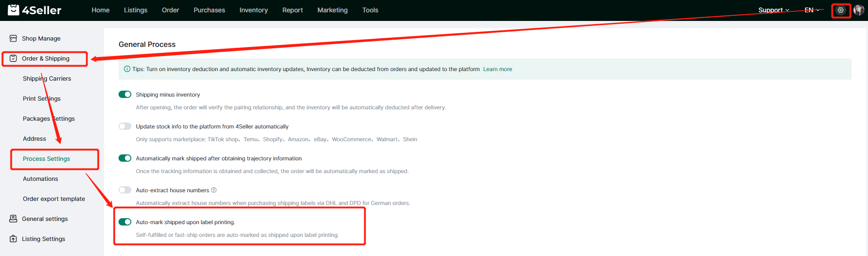Click the Listing Settings sidebar icon
Screen dimensions: 868x256
point(13,239)
